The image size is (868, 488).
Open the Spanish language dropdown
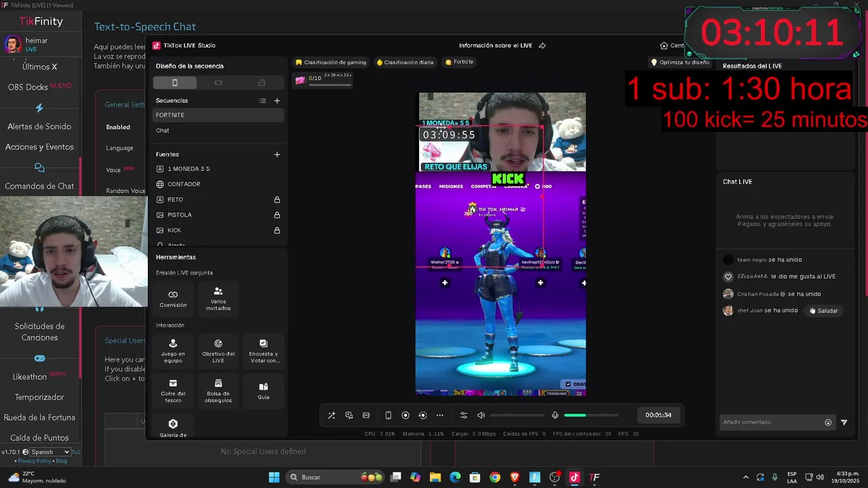[x=50, y=452]
